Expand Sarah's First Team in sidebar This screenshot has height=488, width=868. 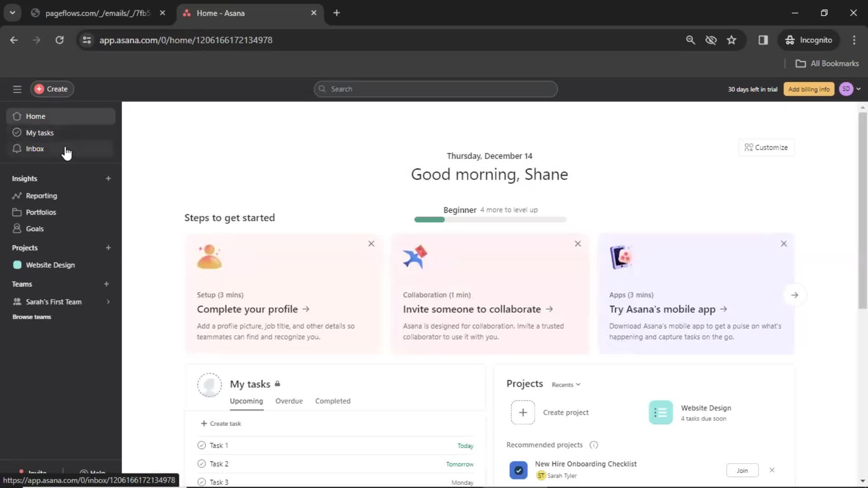(108, 301)
